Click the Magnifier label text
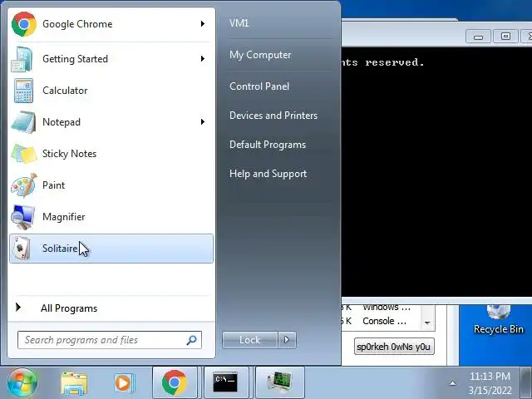The image size is (532, 399). point(64,217)
